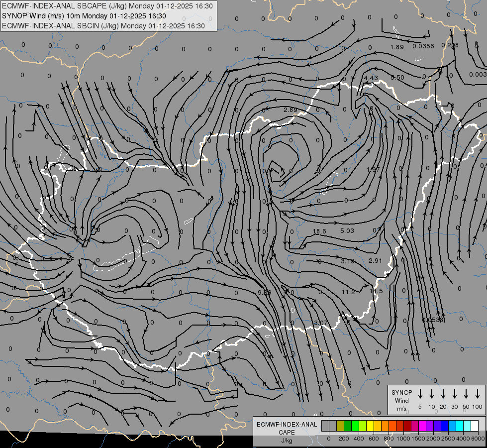Viewport: 487px width, 448px height.
Task: Pick the olive swatch in CAPE legend
Action: [x=340, y=426]
